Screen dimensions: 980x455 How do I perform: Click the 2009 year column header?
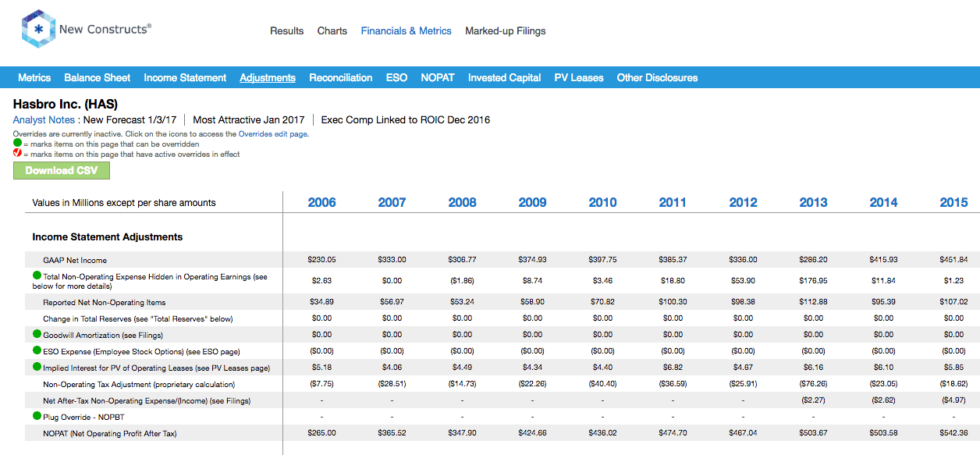532,202
